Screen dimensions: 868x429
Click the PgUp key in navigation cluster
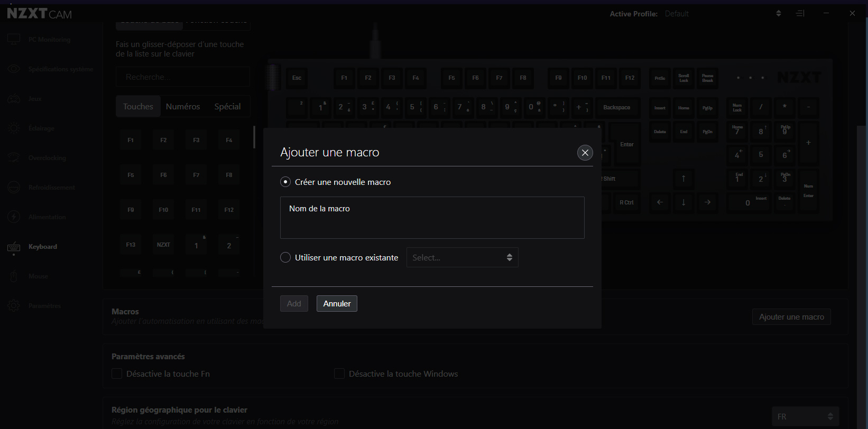707,107
